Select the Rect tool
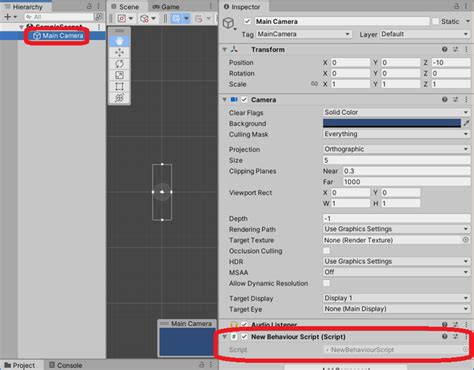The image size is (474, 370). point(119,86)
